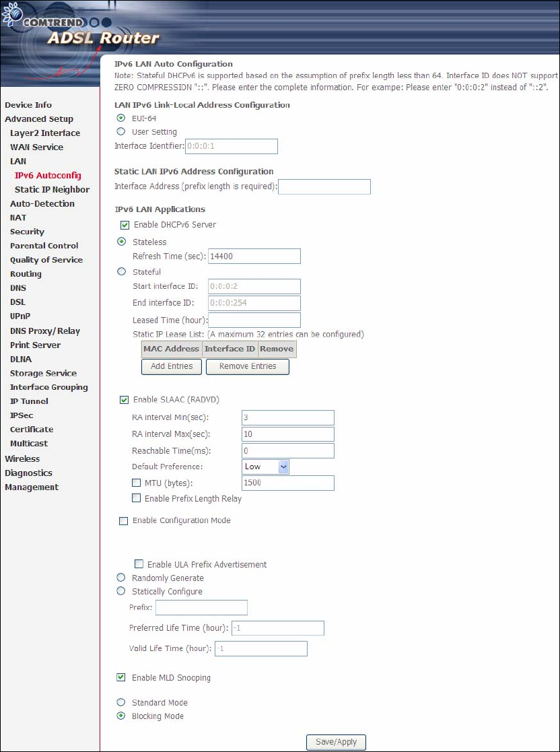Open Static IP Neighbor page
This screenshot has width=560, height=752.
pyautogui.click(x=52, y=189)
